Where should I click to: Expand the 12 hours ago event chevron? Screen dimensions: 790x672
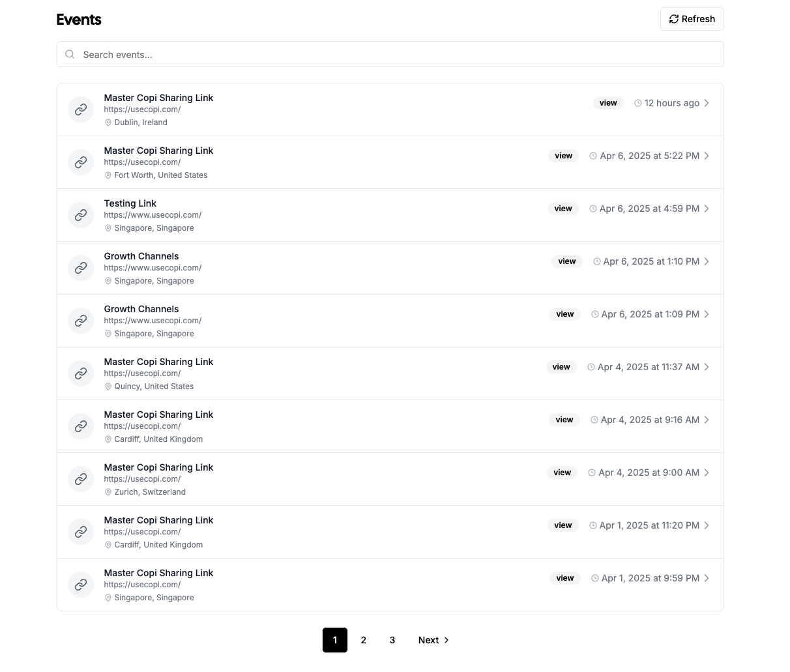[x=707, y=103]
